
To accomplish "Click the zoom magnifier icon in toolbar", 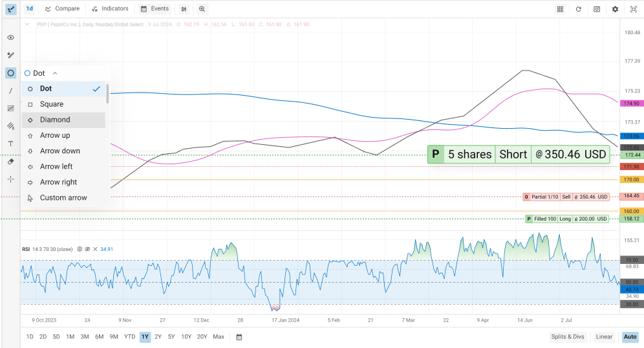I will tap(202, 9).
